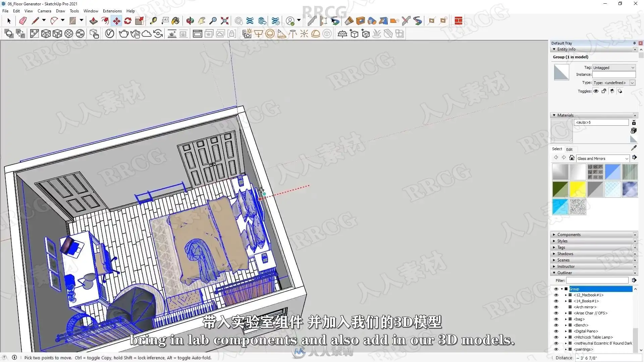The image size is (644, 362).
Task: Hide Digital Piano in Outliner
Action: 556,331
